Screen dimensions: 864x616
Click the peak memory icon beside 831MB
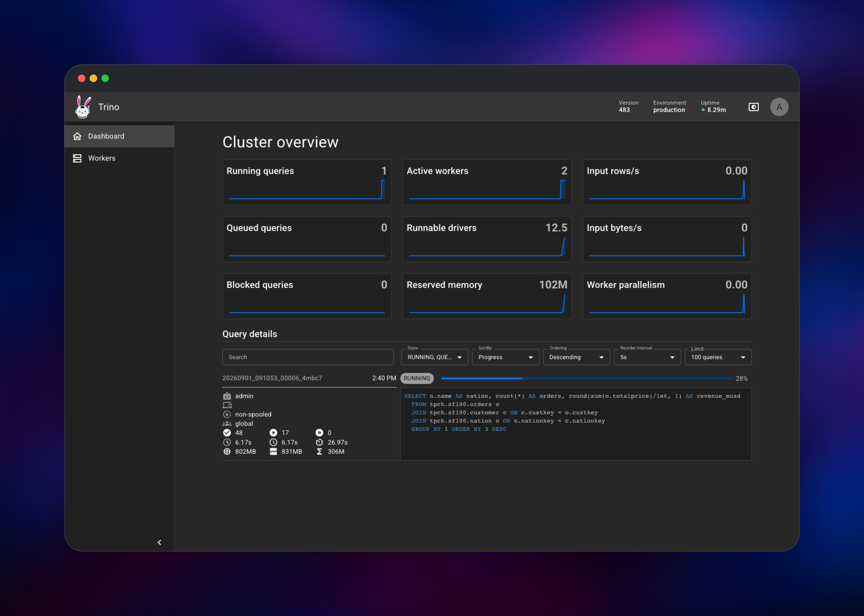[x=273, y=451]
